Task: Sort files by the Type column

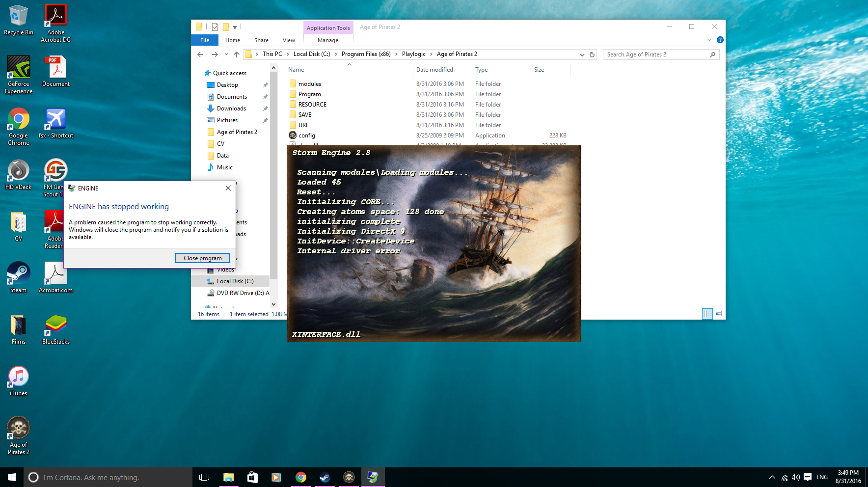Action: coord(501,70)
